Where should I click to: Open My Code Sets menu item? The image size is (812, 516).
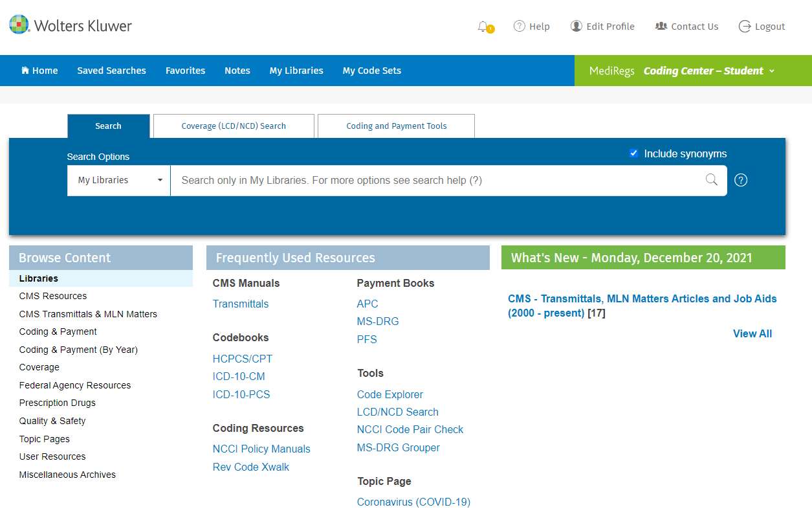click(371, 71)
